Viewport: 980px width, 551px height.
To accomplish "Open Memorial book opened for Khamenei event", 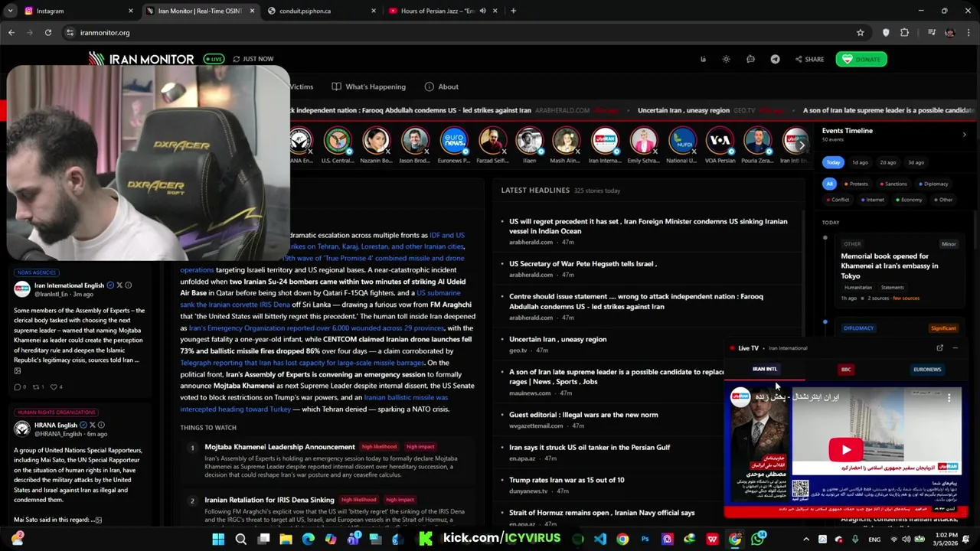I will (889, 266).
